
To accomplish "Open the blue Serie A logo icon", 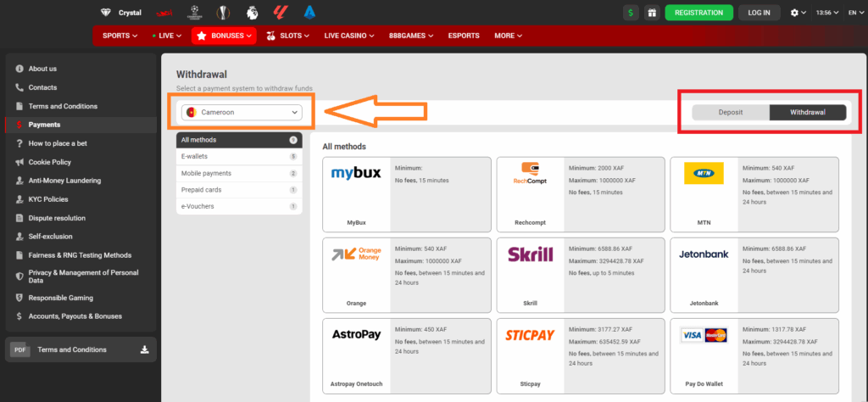I will pos(309,12).
